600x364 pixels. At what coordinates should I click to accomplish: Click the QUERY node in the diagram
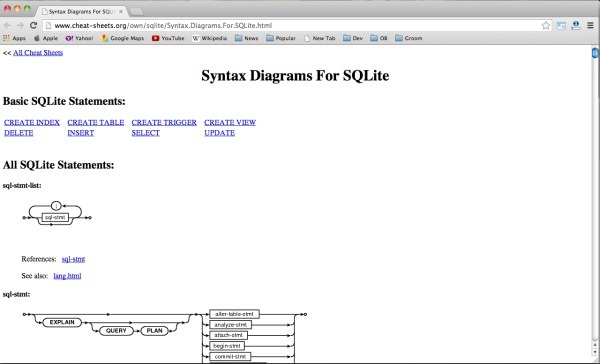[116, 331]
